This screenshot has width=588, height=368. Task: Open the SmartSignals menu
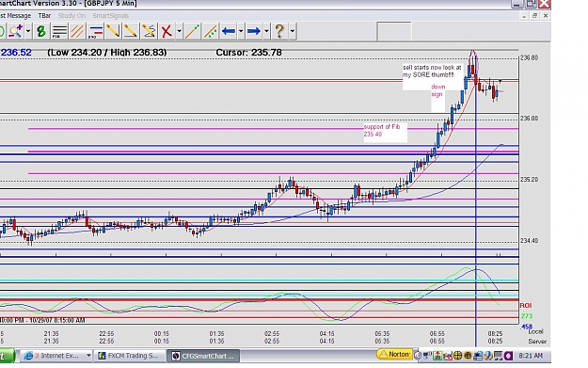(111, 16)
